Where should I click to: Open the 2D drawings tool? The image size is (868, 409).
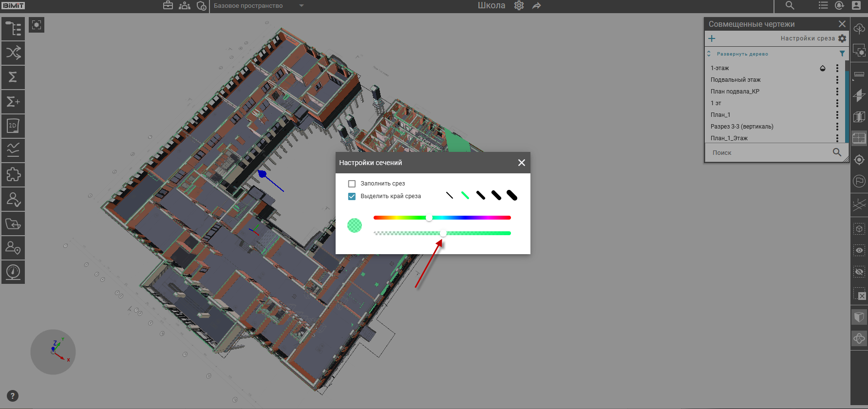pyautogui.click(x=13, y=126)
